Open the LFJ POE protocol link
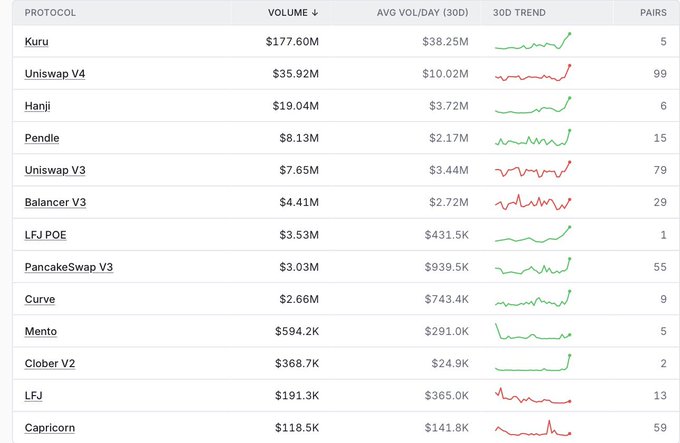 pyautogui.click(x=46, y=235)
